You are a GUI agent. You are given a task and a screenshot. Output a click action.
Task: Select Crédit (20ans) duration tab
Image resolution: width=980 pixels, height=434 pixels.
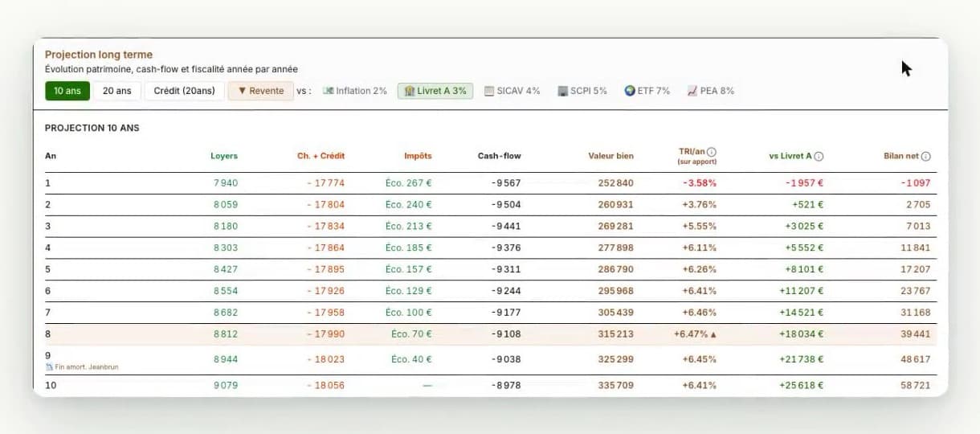[185, 91]
